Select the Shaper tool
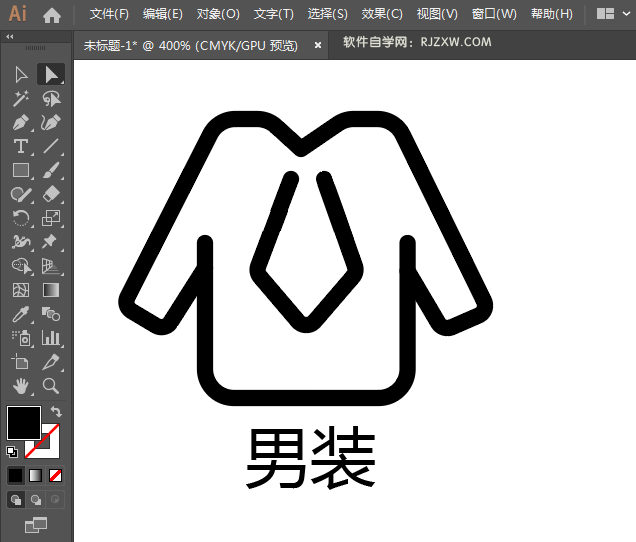This screenshot has height=542, width=636. click(21, 194)
